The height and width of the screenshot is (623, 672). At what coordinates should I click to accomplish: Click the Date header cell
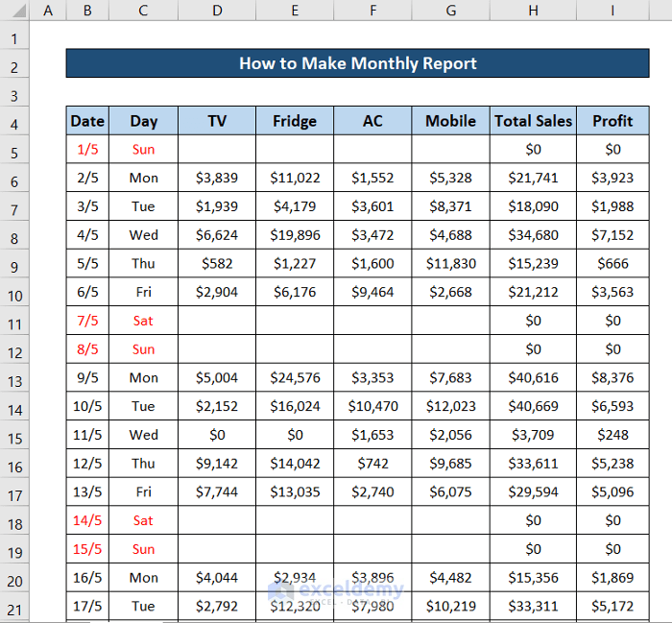pyautogui.click(x=87, y=121)
